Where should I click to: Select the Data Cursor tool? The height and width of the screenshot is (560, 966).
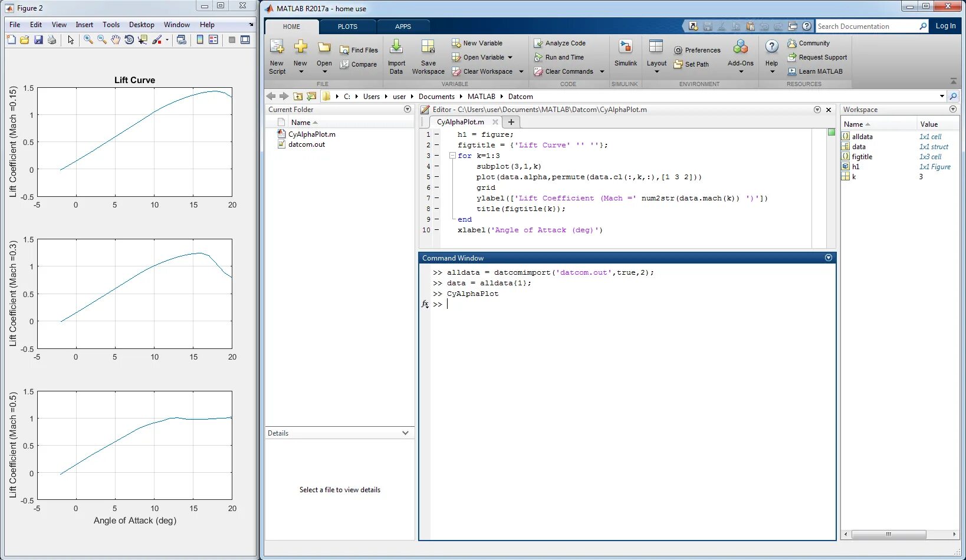143,39
